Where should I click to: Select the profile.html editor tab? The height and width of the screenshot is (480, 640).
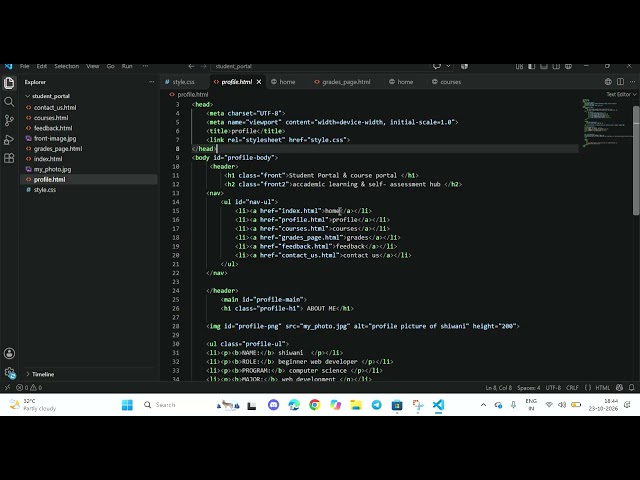tap(237, 82)
